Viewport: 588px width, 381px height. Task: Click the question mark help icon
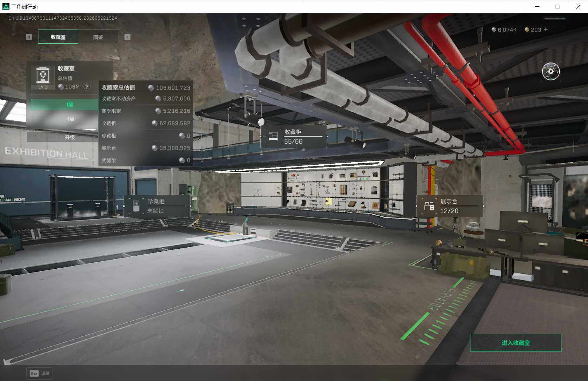tap(87, 87)
